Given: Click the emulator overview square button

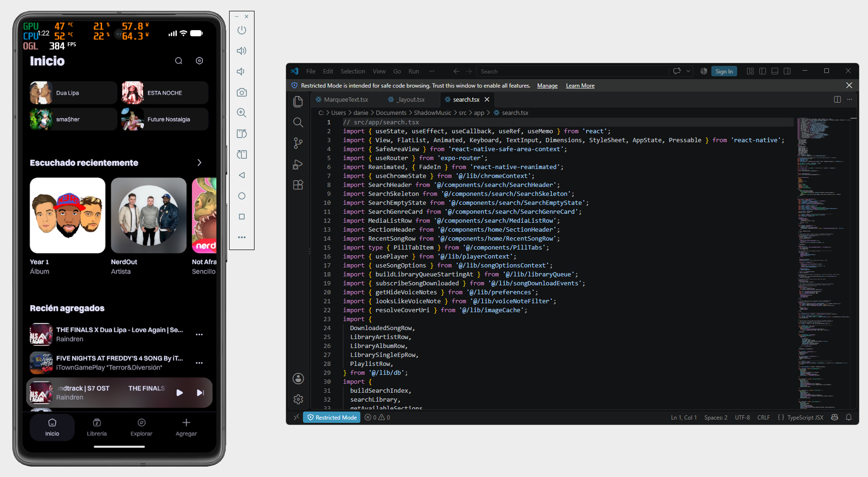Looking at the screenshot, I should [x=242, y=217].
